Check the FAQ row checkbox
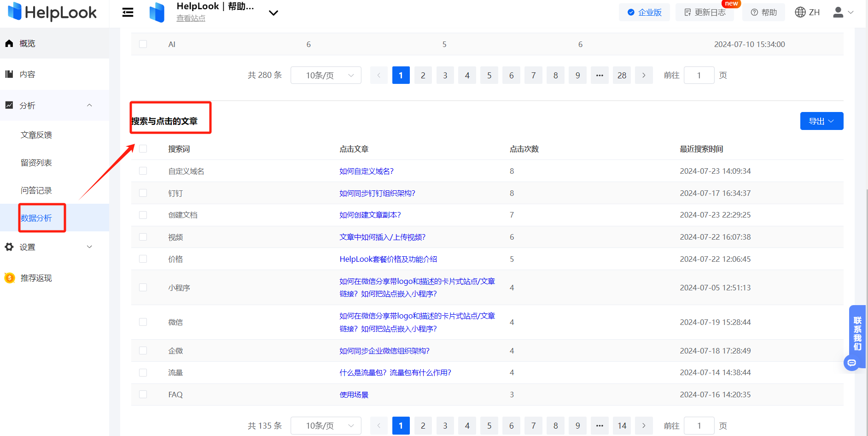The width and height of the screenshot is (868, 436). tap(143, 395)
